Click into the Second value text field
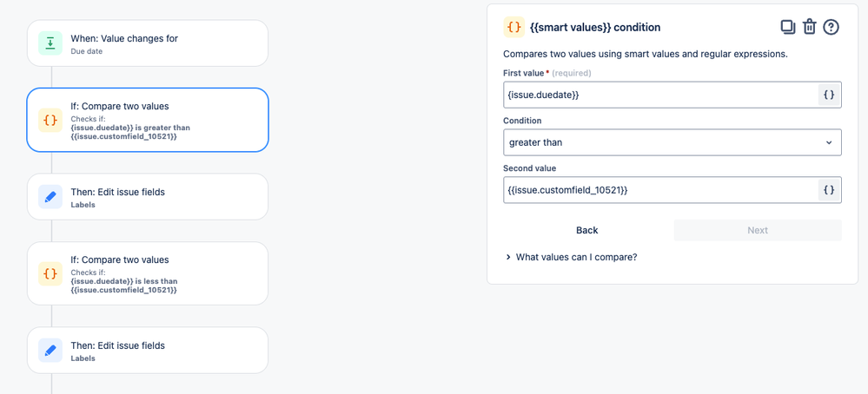Image resolution: width=868 pixels, height=394 pixels. click(660, 190)
